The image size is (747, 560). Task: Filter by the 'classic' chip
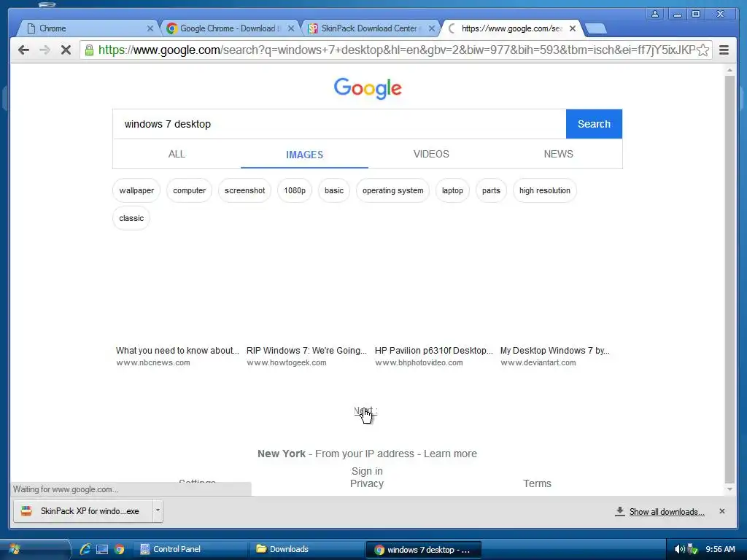pos(131,218)
